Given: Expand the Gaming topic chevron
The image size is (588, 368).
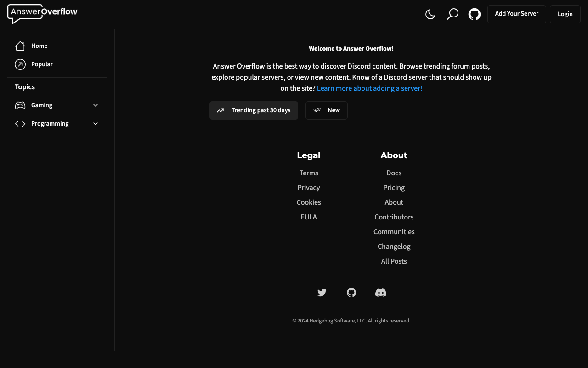Looking at the screenshot, I should tap(96, 105).
